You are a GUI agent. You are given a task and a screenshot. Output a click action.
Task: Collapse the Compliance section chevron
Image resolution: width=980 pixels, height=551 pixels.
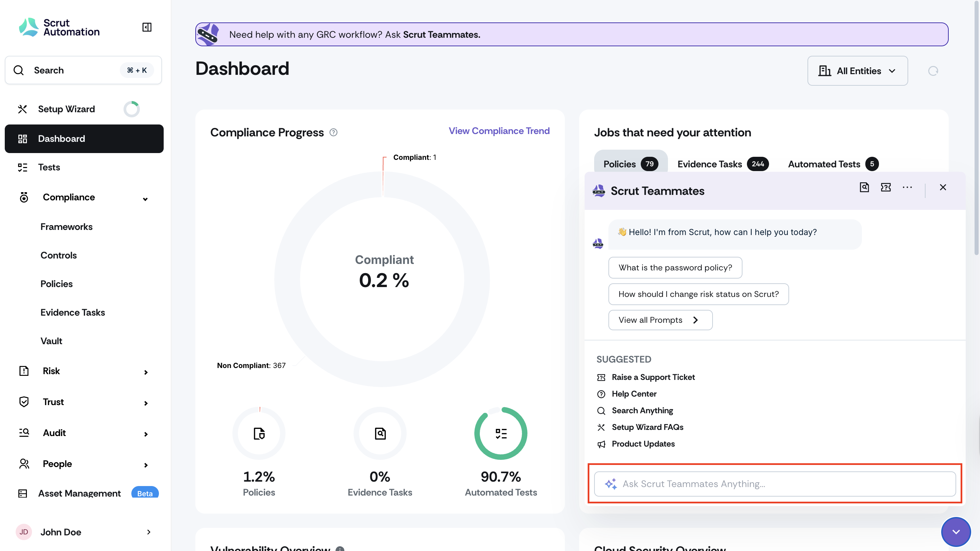[x=145, y=199]
